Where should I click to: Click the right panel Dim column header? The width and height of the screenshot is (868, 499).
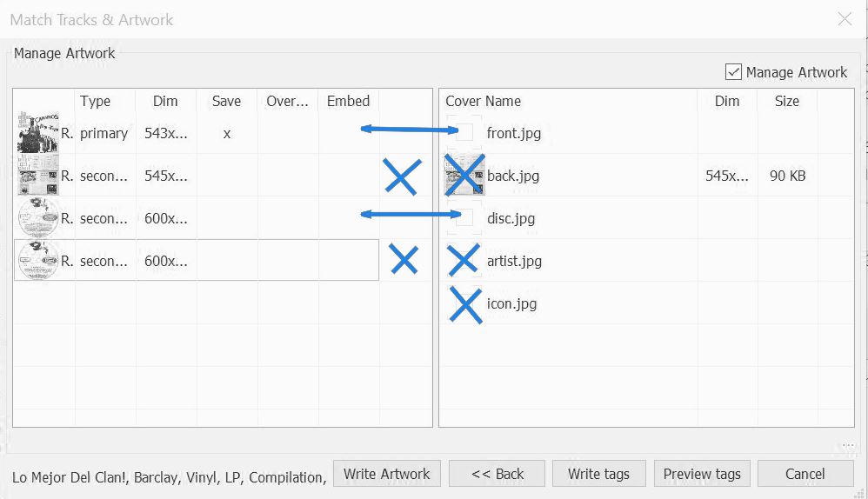727,101
